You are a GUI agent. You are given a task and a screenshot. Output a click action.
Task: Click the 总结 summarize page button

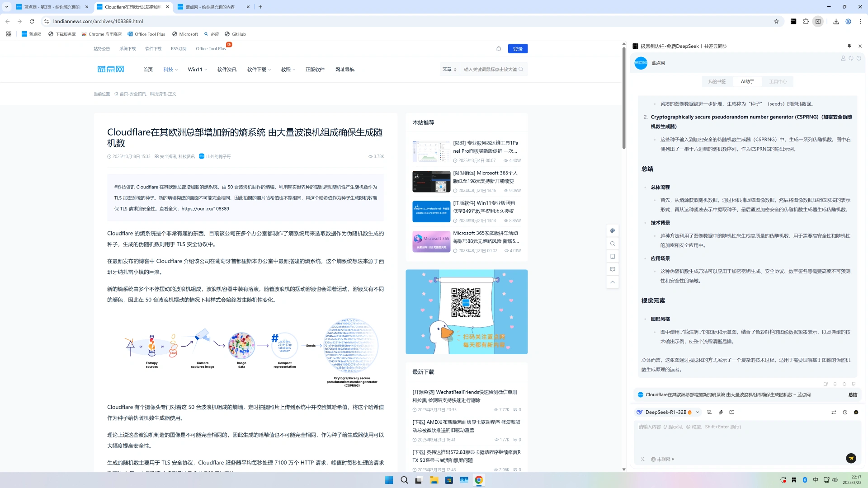(853, 394)
